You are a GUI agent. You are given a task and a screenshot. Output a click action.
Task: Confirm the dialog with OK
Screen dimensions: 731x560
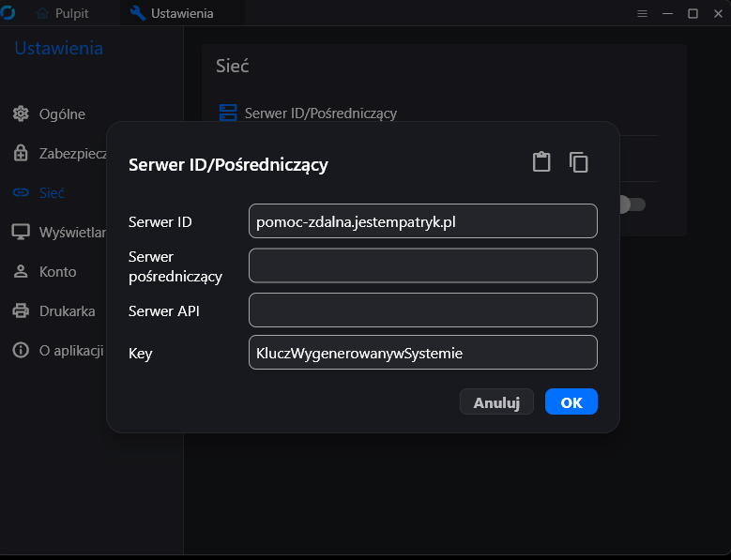571,402
